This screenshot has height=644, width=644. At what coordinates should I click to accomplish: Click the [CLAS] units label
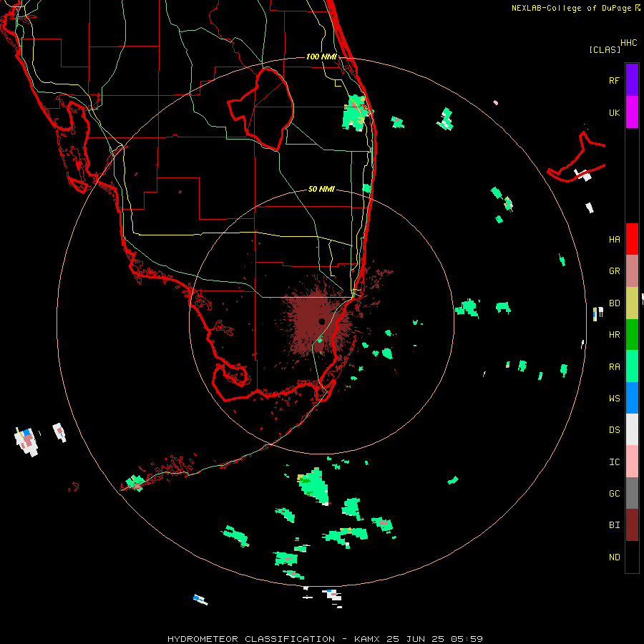[x=605, y=49]
